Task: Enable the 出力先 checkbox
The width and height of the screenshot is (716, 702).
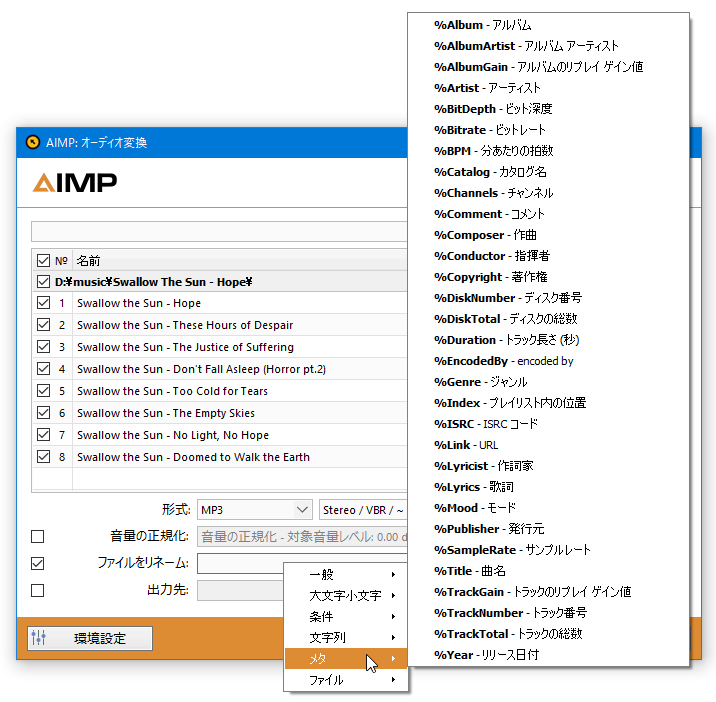Action: [x=37, y=591]
